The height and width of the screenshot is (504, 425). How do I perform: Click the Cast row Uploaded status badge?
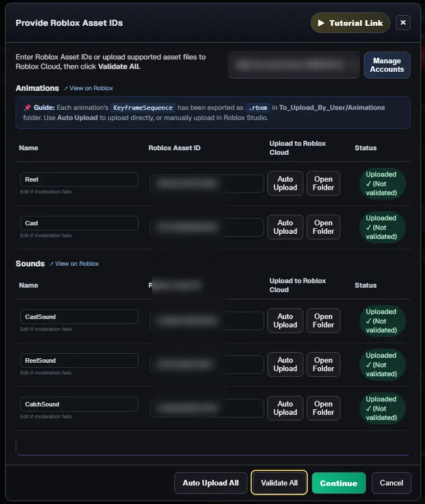coord(382,227)
